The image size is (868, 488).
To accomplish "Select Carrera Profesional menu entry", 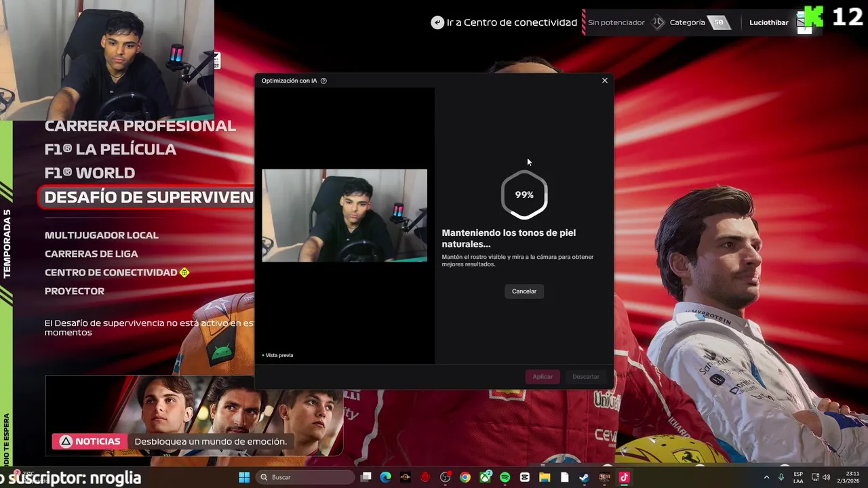I will tap(140, 126).
